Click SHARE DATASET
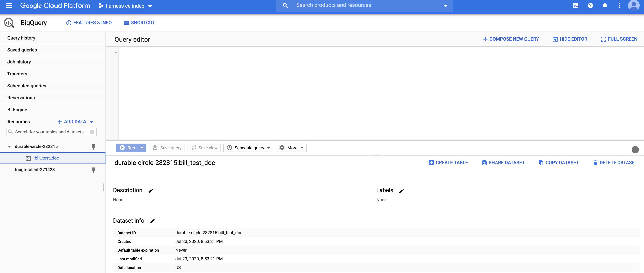The height and width of the screenshot is (273, 644). [503, 163]
